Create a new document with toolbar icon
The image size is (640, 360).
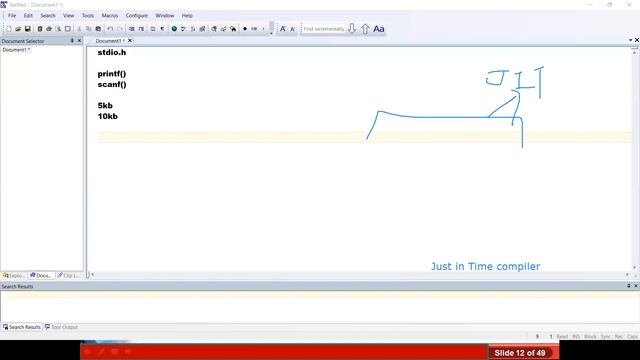click(x=9, y=29)
